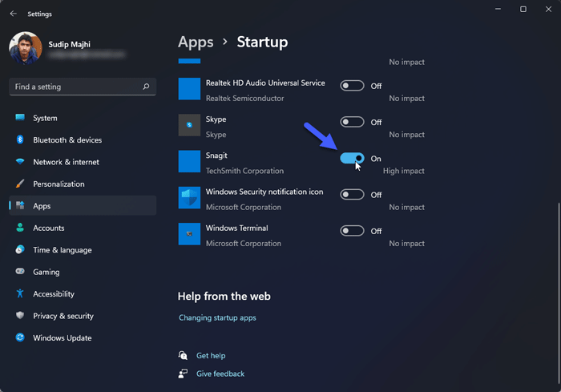561x392 pixels.
Task: Click the Privacy shield icon
Action: [20, 315]
